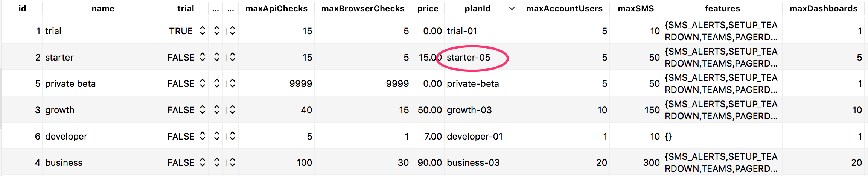Click the planId header sort chevron
The image size is (868, 176).
pyautogui.click(x=512, y=9)
